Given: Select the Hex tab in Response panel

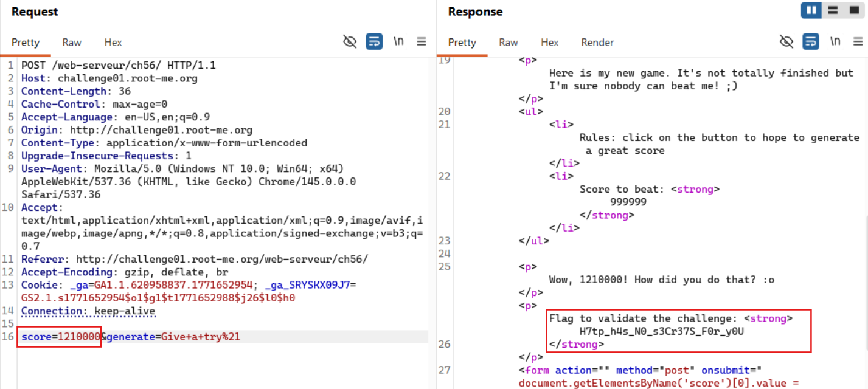Looking at the screenshot, I should click(550, 43).
